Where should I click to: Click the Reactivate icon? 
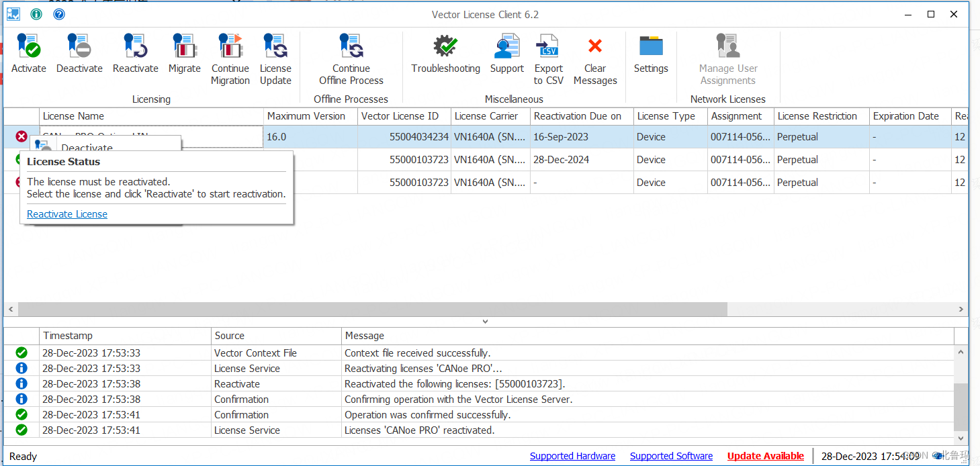pos(135,52)
